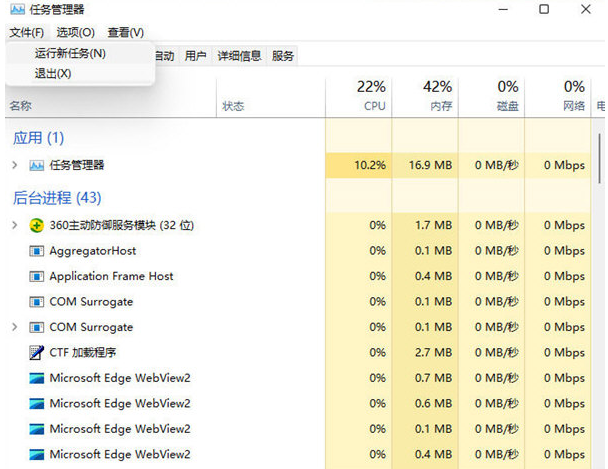Select the 应用 (1) group heading
The height and width of the screenshot is (469, 608).
[x=38, y=138]
